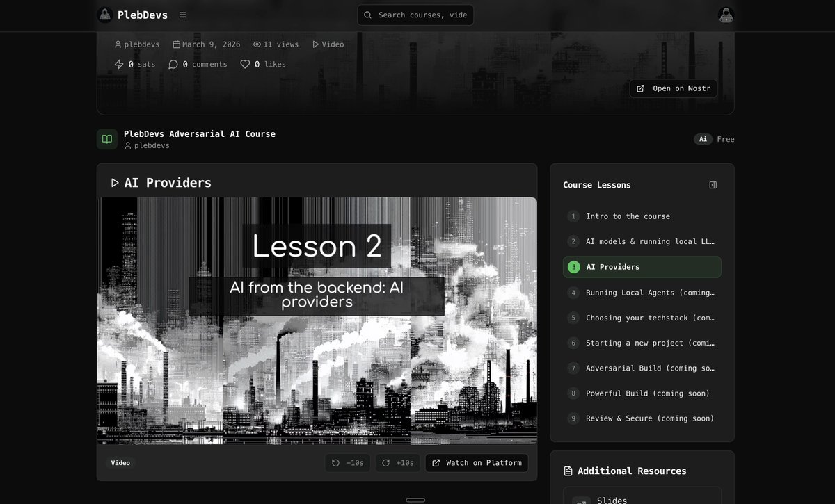Image resolution: width=835 pixels, height=504 pixels.
Task: Select the Ai tag badge
Action: (x=703, y=139)
